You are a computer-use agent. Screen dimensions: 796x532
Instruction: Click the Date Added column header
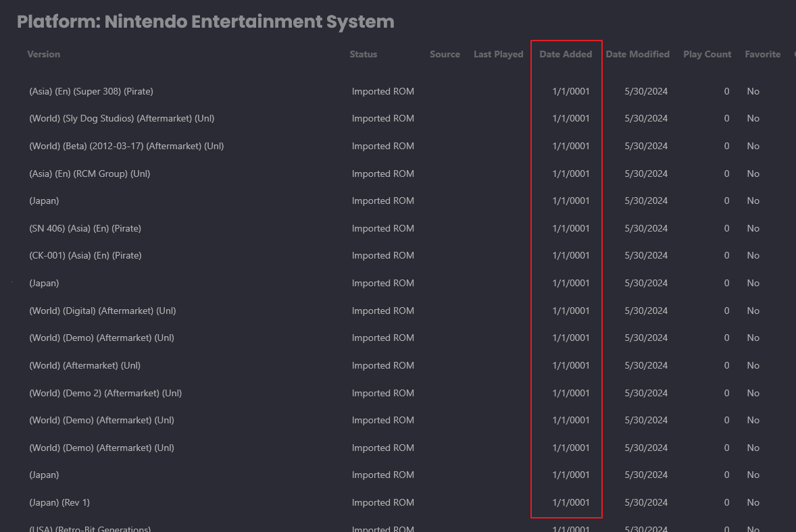[x=566, y=54]
